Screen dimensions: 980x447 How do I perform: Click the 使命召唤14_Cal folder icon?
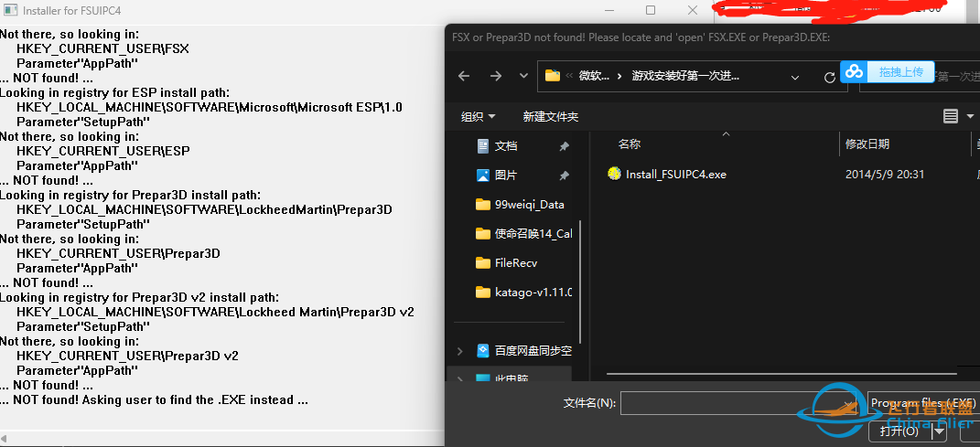click(x=482, y=234)
